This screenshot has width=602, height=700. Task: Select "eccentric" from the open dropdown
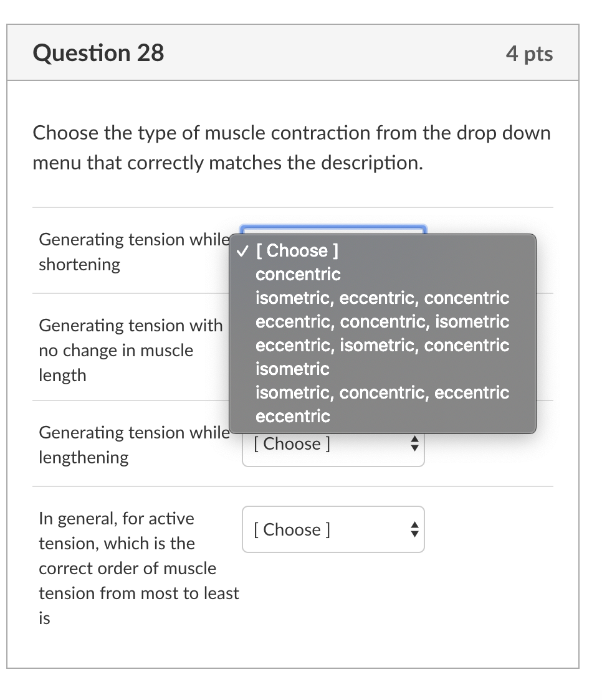293,416
